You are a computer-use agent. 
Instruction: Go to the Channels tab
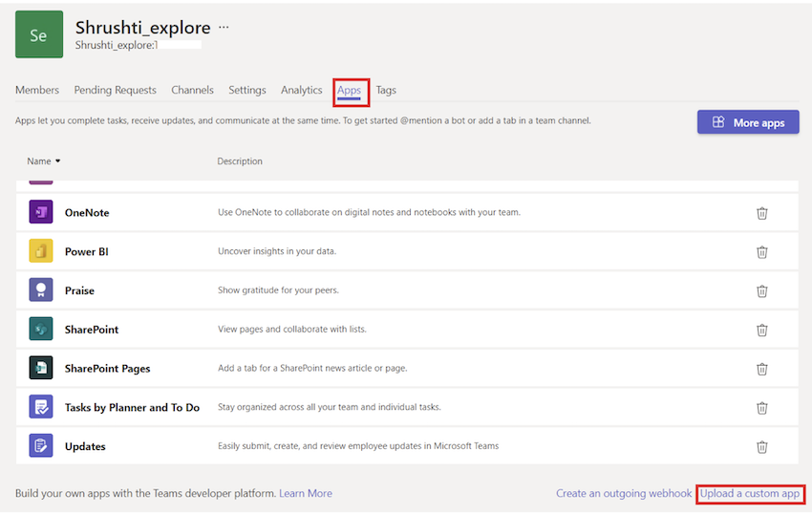pyautogui.click(x=192, y=90)
